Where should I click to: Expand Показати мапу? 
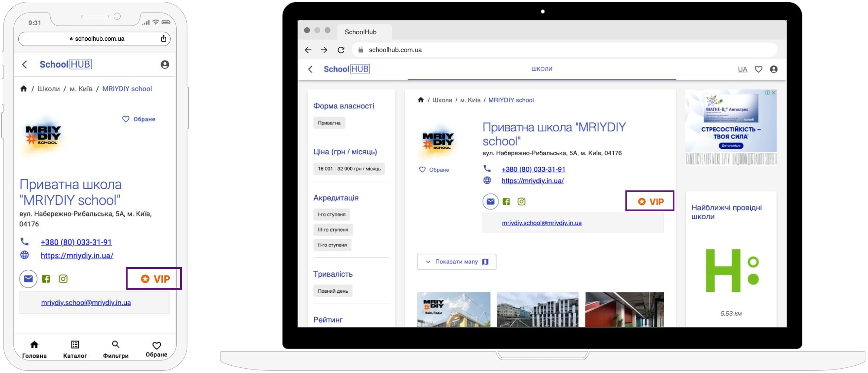pyautogui.click(x=457, y=262)
